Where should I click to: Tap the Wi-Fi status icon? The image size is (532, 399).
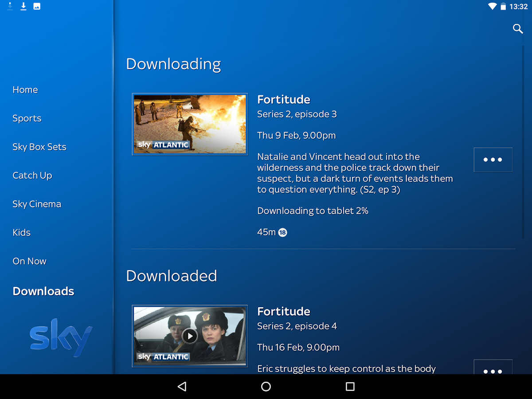tap(493, 6)
